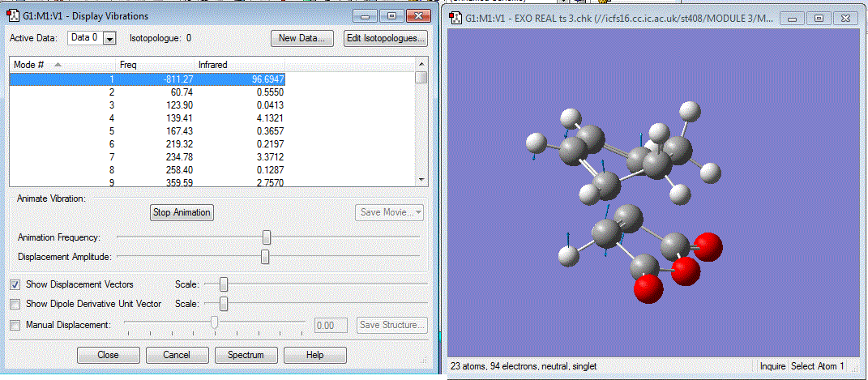Click the Inquire mode in molecule window status bar

[773, 366]
